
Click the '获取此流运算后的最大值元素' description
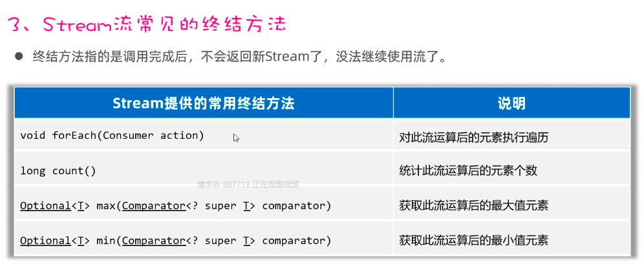click(x=474, y=206)
